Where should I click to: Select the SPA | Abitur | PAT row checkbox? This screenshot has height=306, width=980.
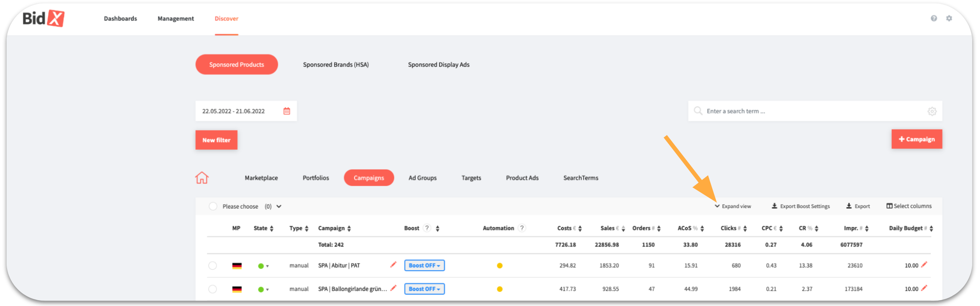pos(212,265)
